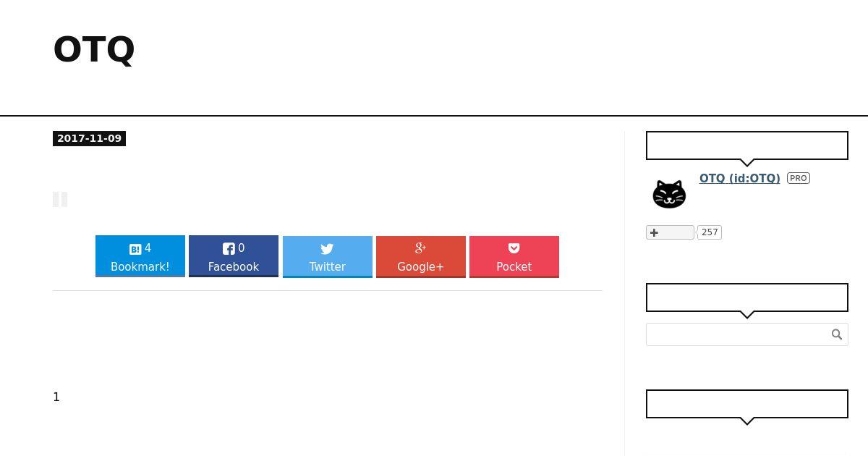
Task: Share via the Twitter button label
Action: 328,266
